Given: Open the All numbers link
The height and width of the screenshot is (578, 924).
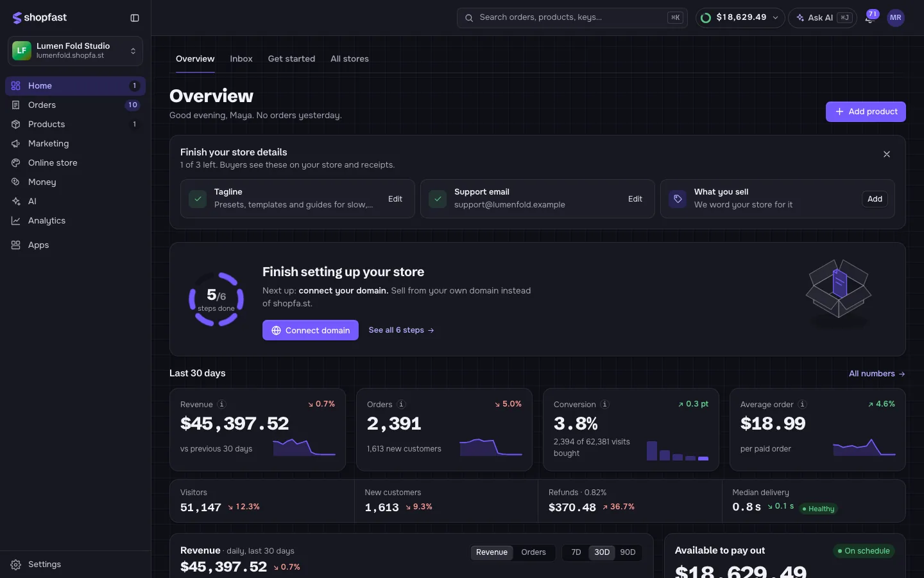Looking at the screenshot, I should [x=877, y=374].
